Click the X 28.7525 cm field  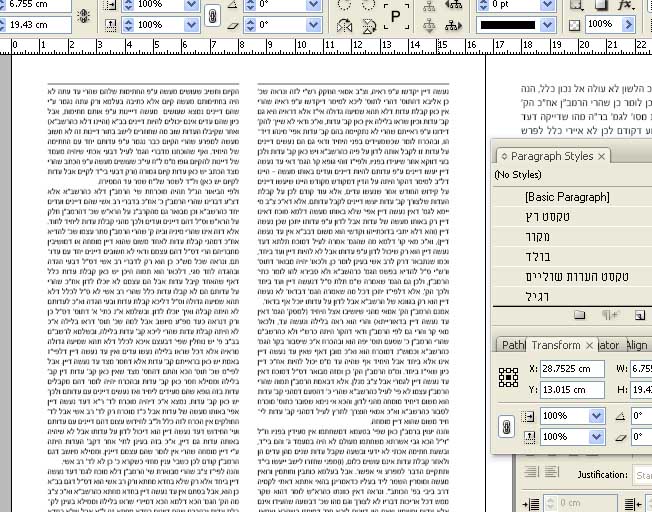[572, 369]
